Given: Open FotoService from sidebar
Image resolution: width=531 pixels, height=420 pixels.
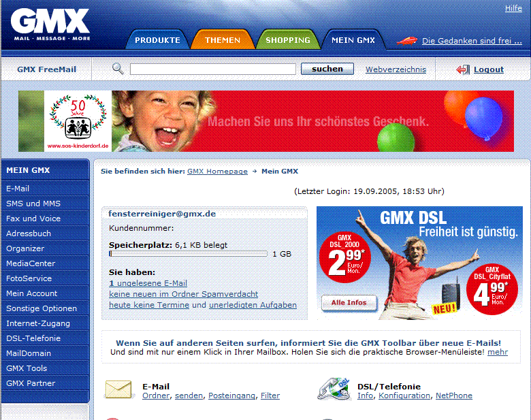Looking at the screenshot, I should [x=45, y=278].
